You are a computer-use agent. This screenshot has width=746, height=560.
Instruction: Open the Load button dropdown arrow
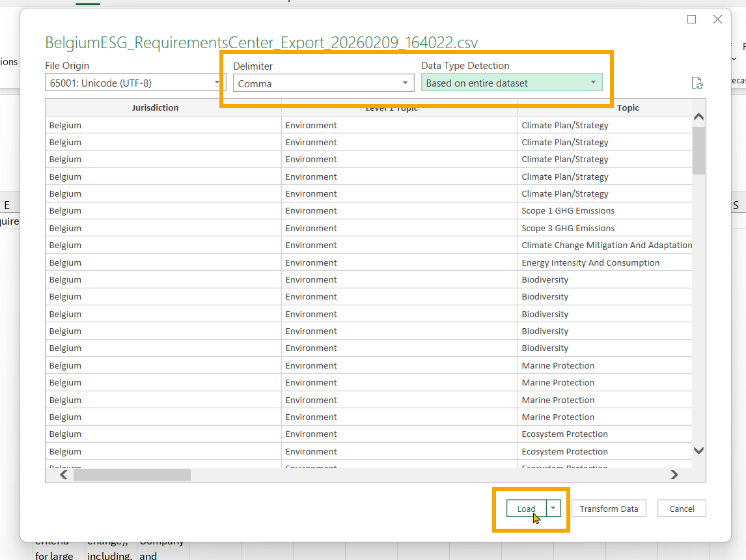(553, 509)
